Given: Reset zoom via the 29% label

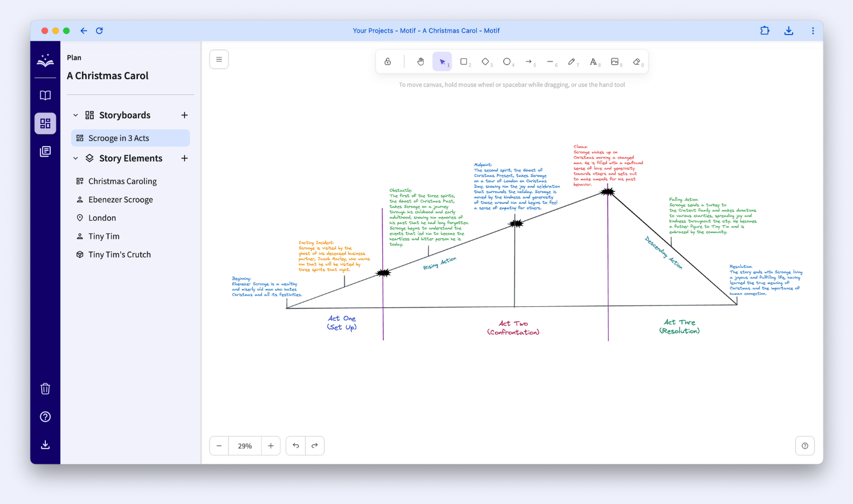Looking at the screenshot, I should (x=245, y=446).
